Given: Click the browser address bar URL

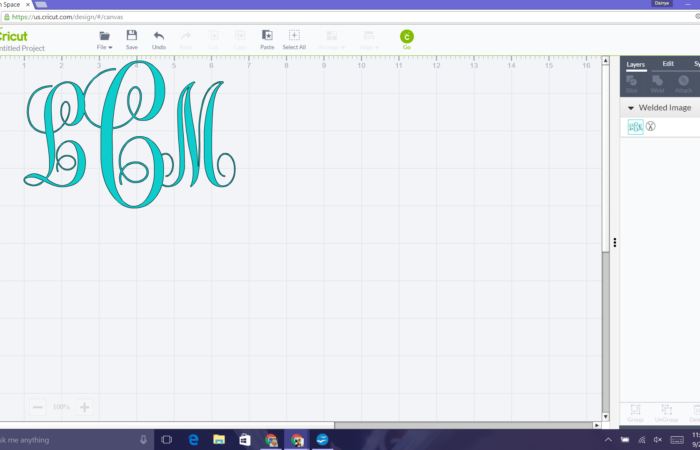Looking at the screenshot, I should pyautogui.click(x=67, y=17).
